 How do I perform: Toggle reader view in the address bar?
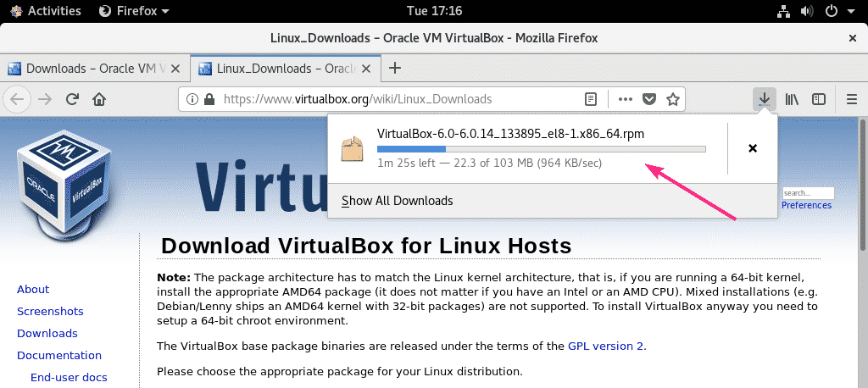[x=591, y=99]
